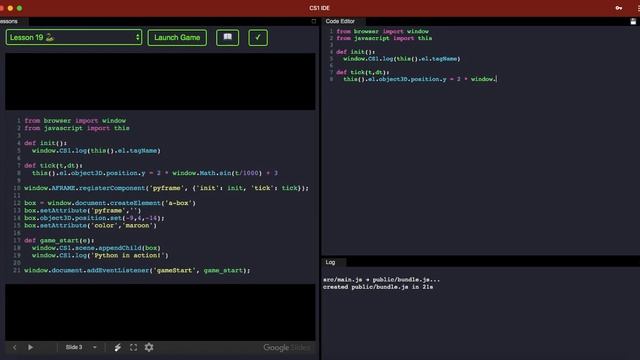This screenshot has height=360, width=640.
Task: Click addEventListener line in slide code
Action: 137,270
